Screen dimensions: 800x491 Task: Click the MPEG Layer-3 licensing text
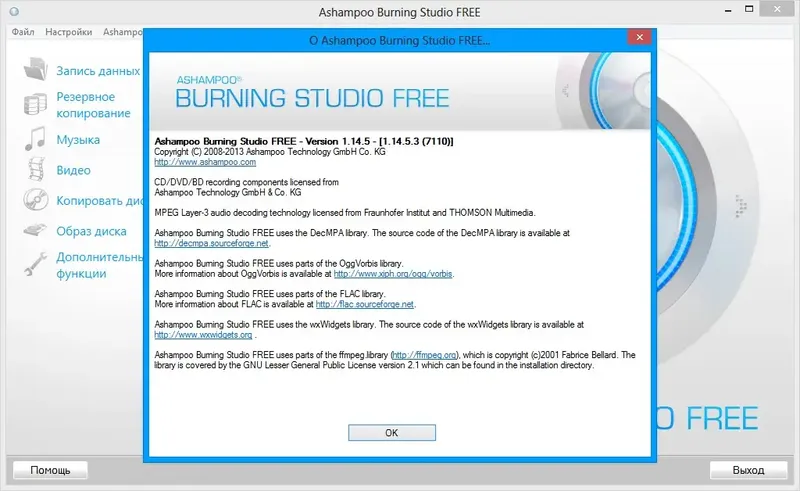pos(345,212)
